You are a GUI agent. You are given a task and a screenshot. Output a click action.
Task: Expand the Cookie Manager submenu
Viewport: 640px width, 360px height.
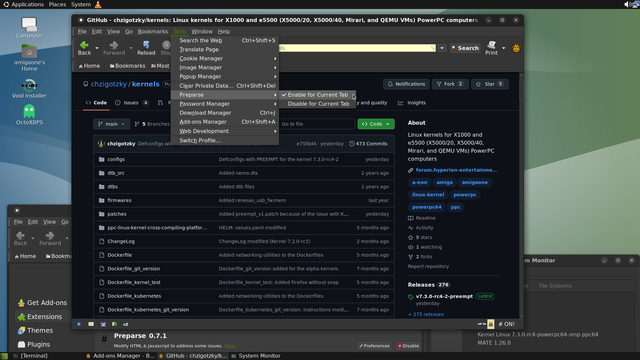pyautogui.click(x=225, y=59)
